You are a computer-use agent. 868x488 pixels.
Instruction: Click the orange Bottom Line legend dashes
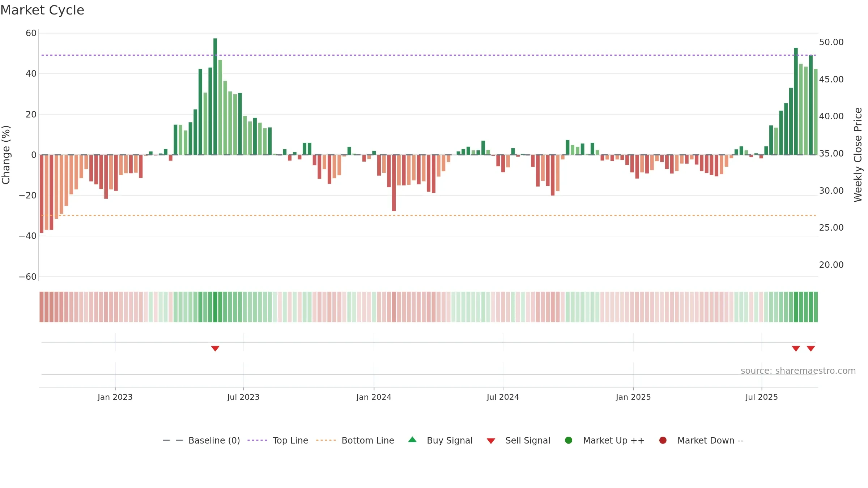pyautogui.click(x=326, y=440)
